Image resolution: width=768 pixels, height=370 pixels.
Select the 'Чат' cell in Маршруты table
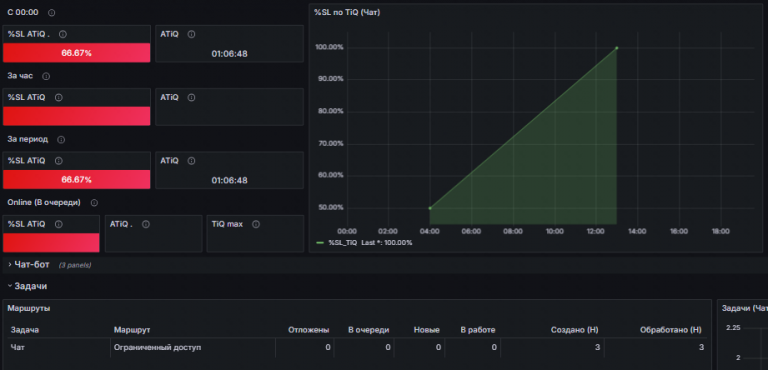(17, 347)
